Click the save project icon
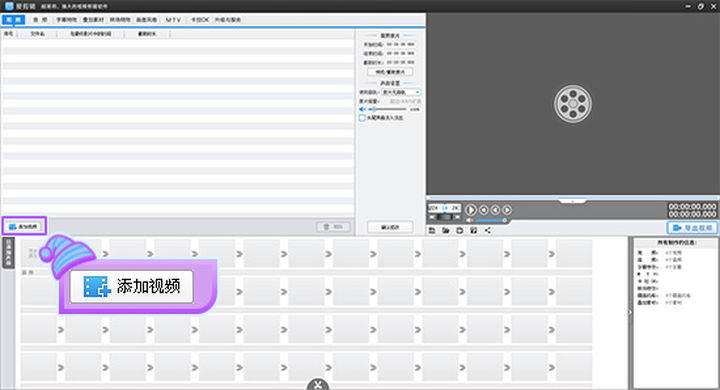The height and width of the screenshot is (390, 720). point(460,230)
